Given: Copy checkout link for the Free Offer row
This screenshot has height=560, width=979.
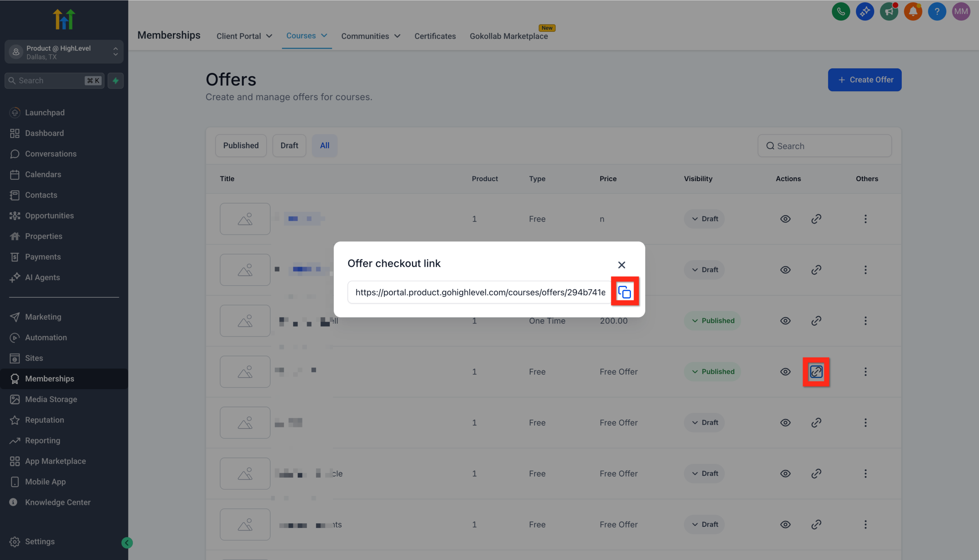Looking at the screenshot, I should point(816,372).
